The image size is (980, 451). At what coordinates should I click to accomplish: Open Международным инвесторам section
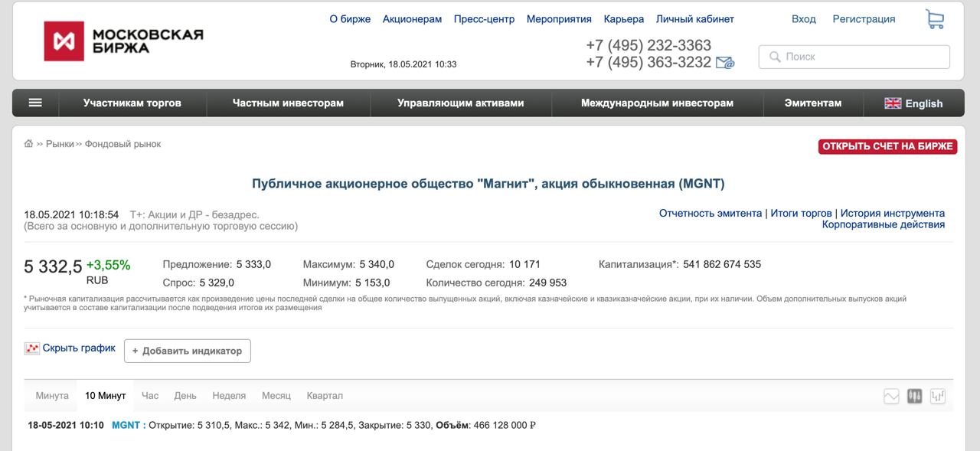pos(657,103)
